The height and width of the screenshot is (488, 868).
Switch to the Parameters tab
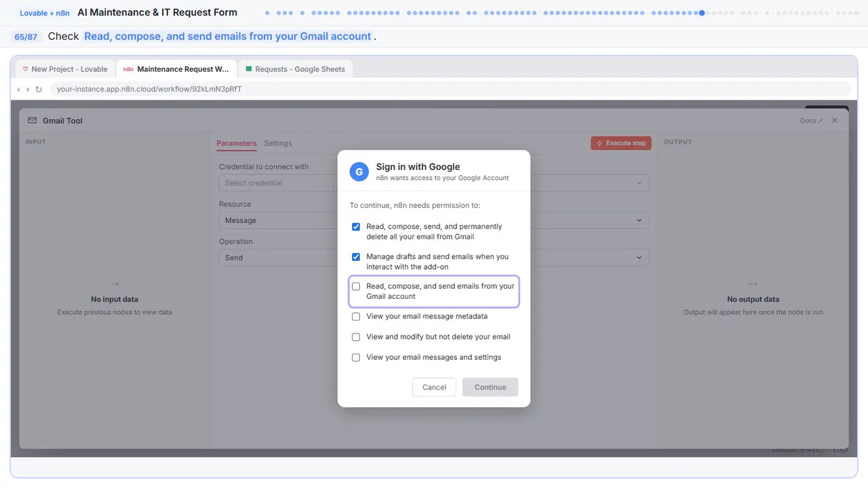point(237,143)
